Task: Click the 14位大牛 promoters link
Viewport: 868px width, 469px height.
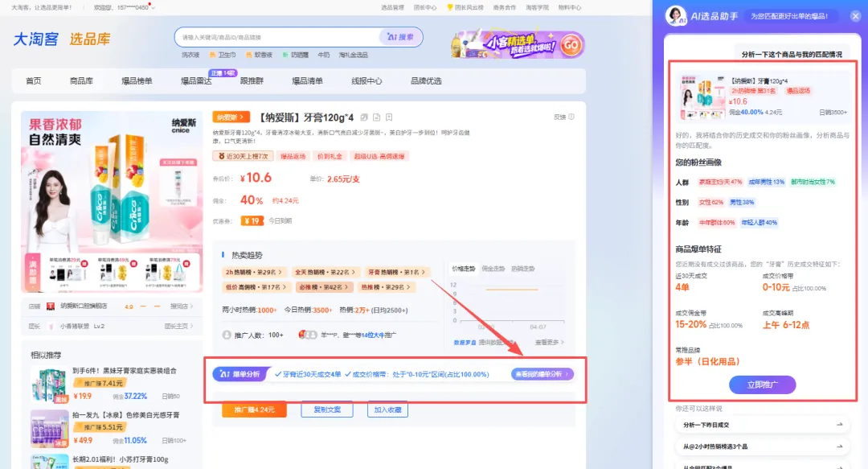Action: pyautogui.click(x=375, y=335)
